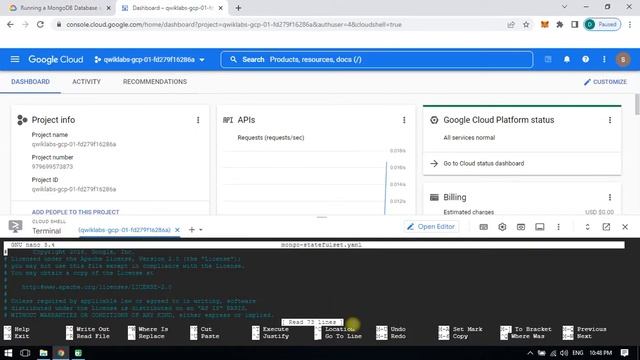Click the browser address bar URL

tap(233, 24)
